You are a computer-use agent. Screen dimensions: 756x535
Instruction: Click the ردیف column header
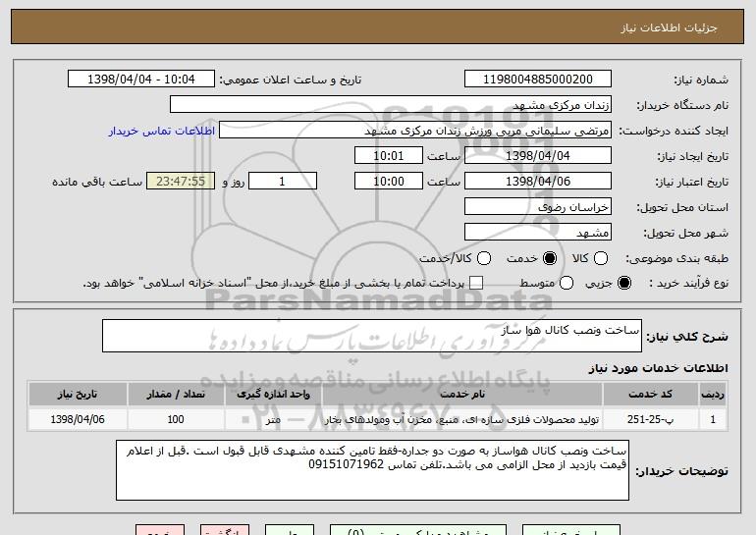pos(713,395)
